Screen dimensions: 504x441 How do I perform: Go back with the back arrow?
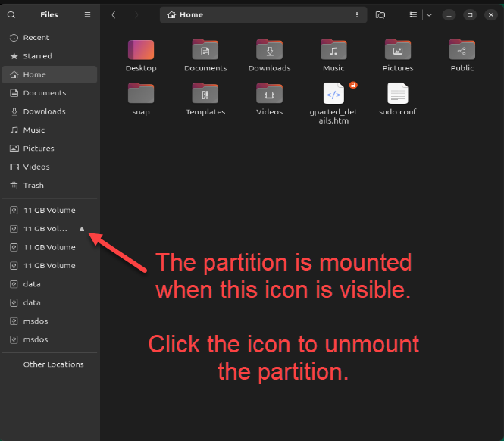(x=113, y=14)
